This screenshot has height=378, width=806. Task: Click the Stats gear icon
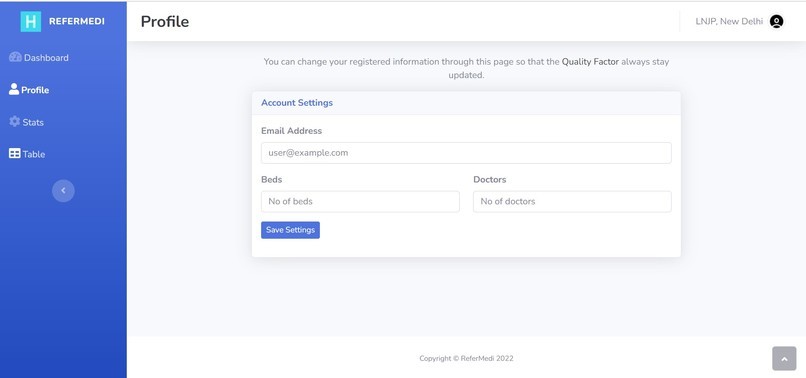(14, 121)
